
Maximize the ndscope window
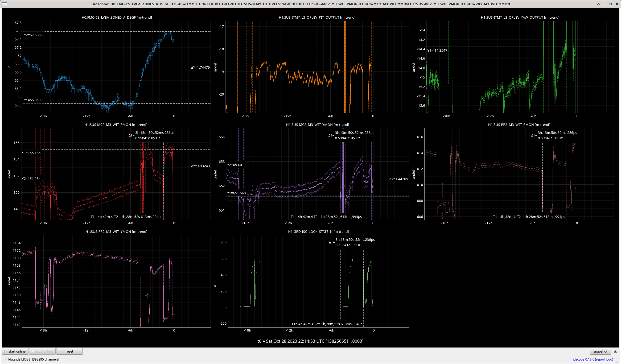pyautogui.click(x=611, y=4)
